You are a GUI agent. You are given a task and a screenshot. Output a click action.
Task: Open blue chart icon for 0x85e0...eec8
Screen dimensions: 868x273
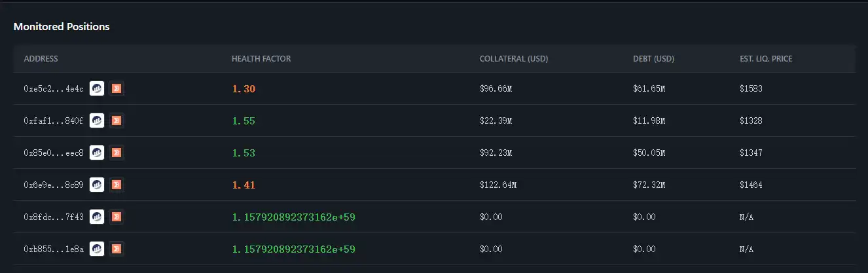(x=97, y=153)
